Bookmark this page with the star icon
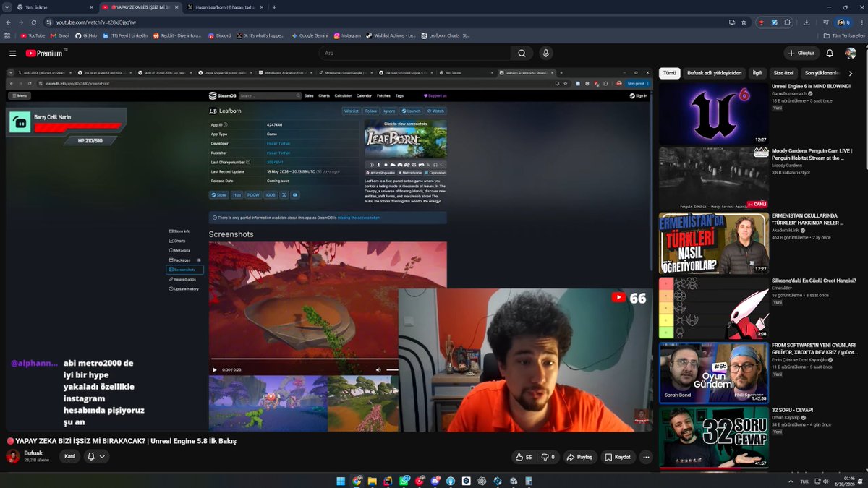This screenshot has height=488, width=868. pyautogui.click(x=744, y=22)
